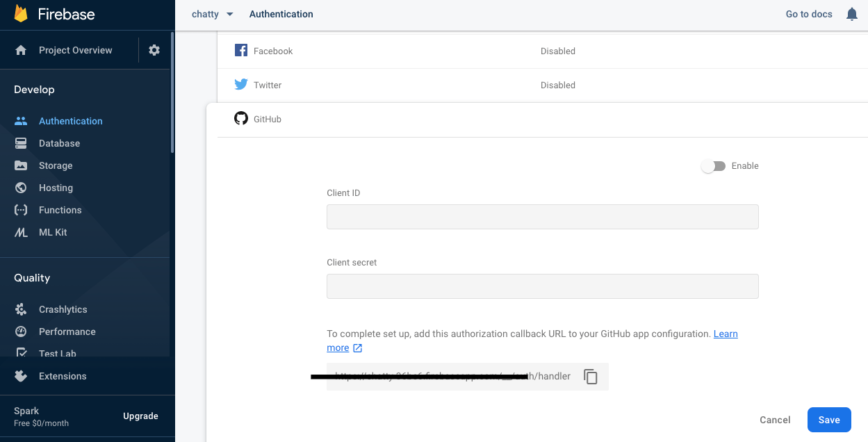Toggle the GitHub Enable switch
868x442 pixels.
tap(713, 166)
